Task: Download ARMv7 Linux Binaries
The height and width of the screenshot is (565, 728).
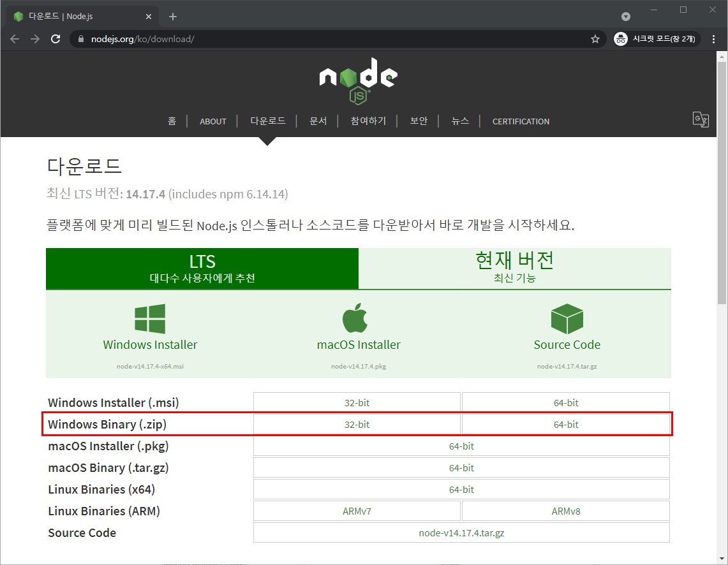Action: pyautogui.click(x=357, y=511)
